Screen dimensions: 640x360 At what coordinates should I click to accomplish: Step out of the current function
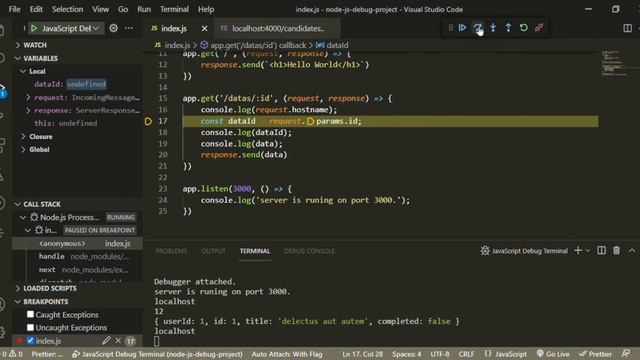click(x=508, y=28)
